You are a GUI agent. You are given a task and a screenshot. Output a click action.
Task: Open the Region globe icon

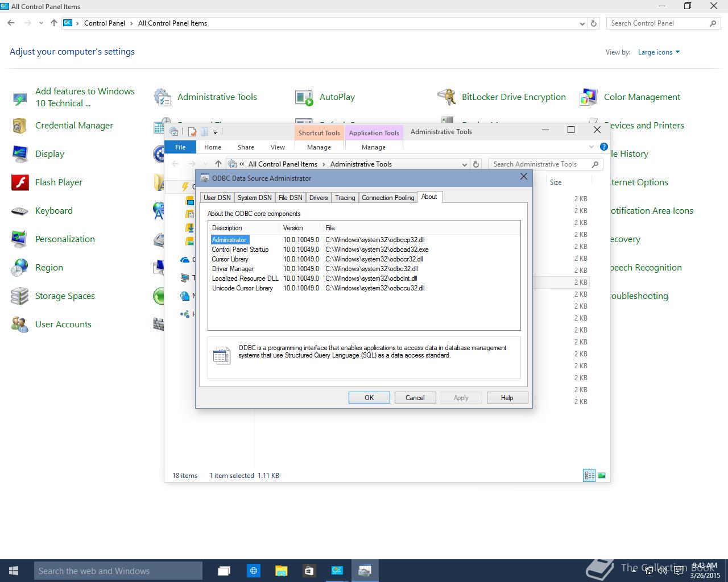[20, 268]
